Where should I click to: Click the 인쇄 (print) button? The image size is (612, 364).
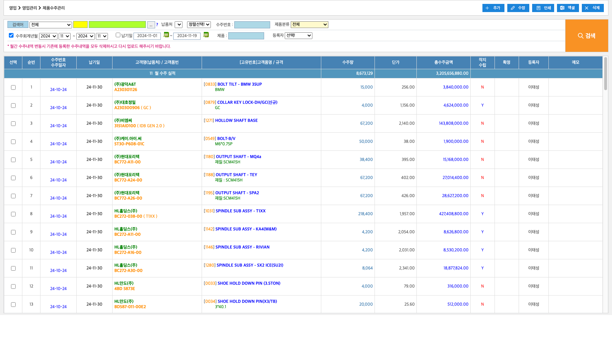(543, 8)
